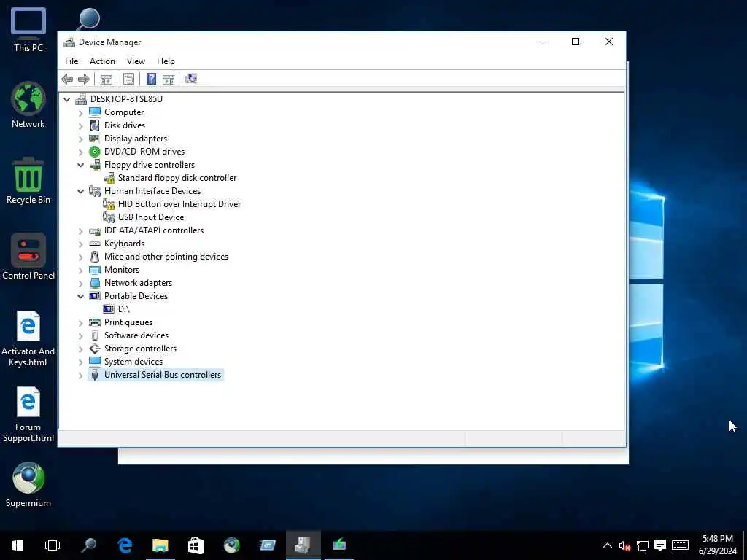Open Properties via the toolbar sheet icon
Screen dimensions: 747x560
128,79
